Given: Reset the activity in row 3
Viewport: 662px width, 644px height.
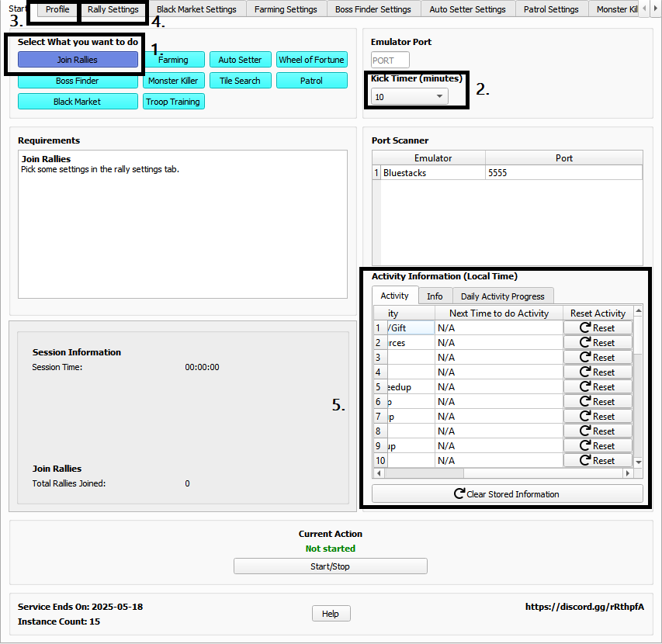Looking at the screenshot, I should click(597, 358).
